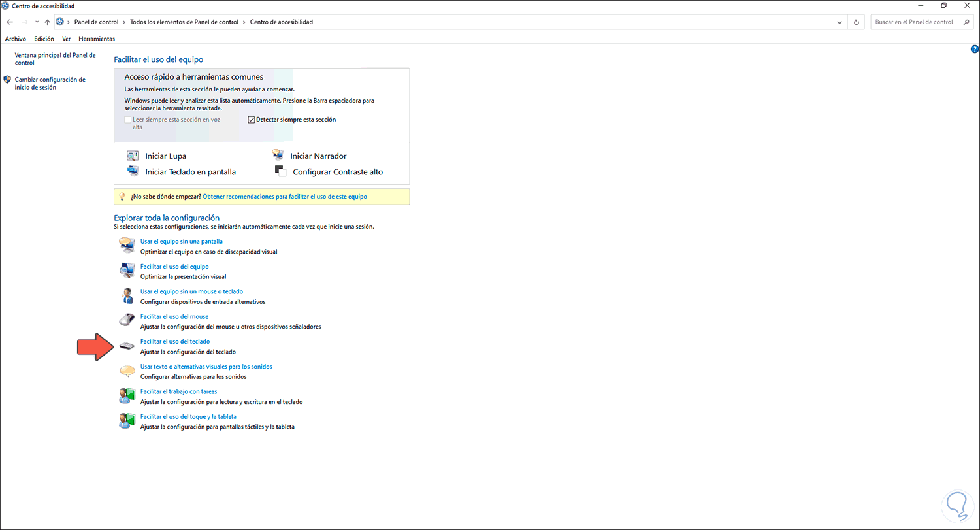Image resolution: width=980 pixels, height=530 pixels.
Task: Open the blue Help question mark icon
Action: click(x=974, y=49)
